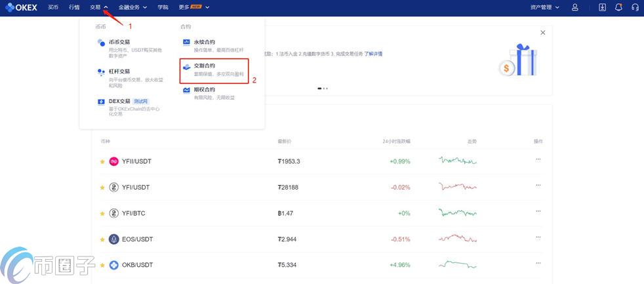Expand the 资产管理 dropdown

coord(544,7)
